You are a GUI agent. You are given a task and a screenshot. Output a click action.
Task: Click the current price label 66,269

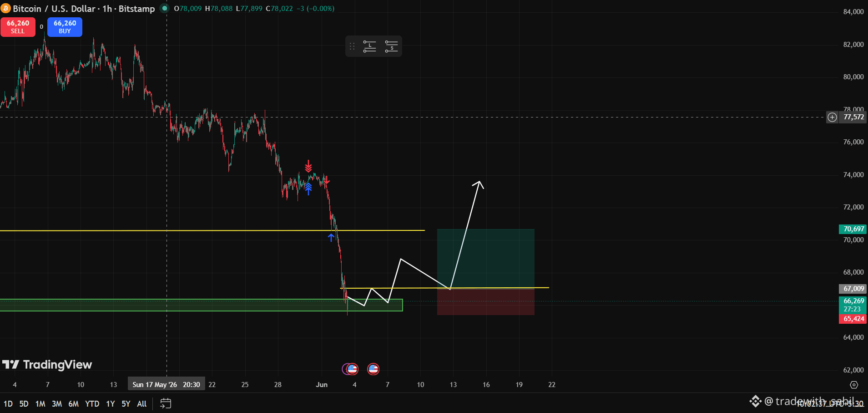(x=853, y=305)
